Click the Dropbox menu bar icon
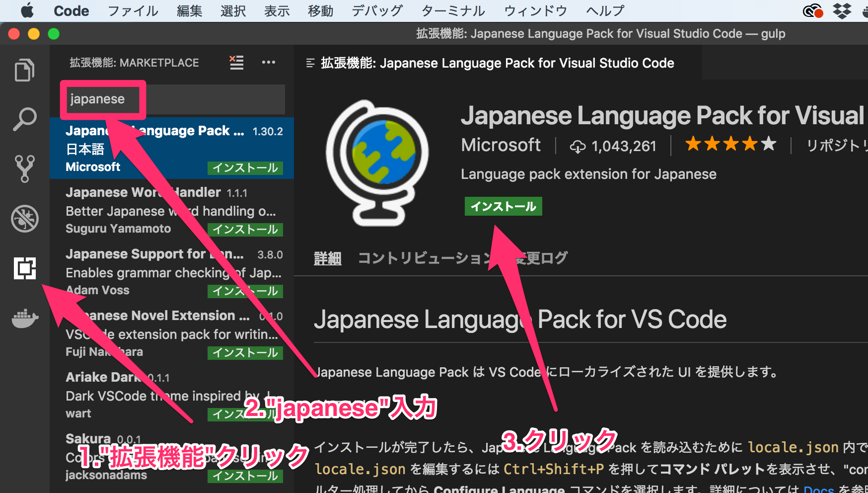 coord(842,10)
